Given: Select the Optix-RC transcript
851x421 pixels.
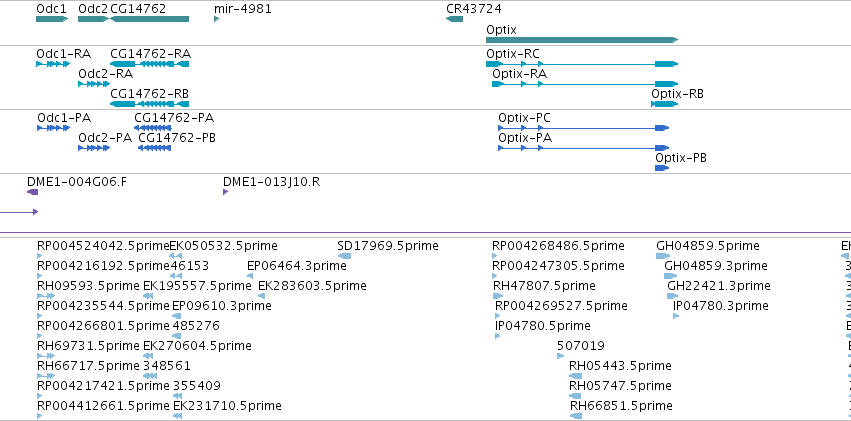Looking at the screenshot, I should click(582, 64).
